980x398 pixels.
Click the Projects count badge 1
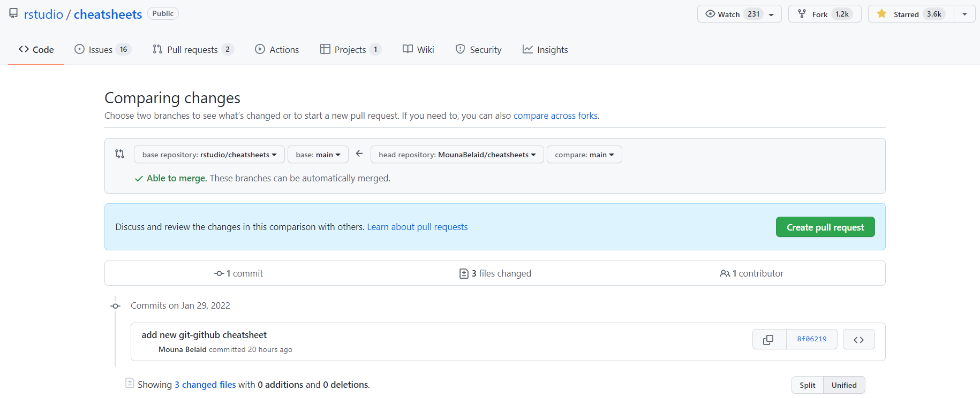[x=375, y=49]
